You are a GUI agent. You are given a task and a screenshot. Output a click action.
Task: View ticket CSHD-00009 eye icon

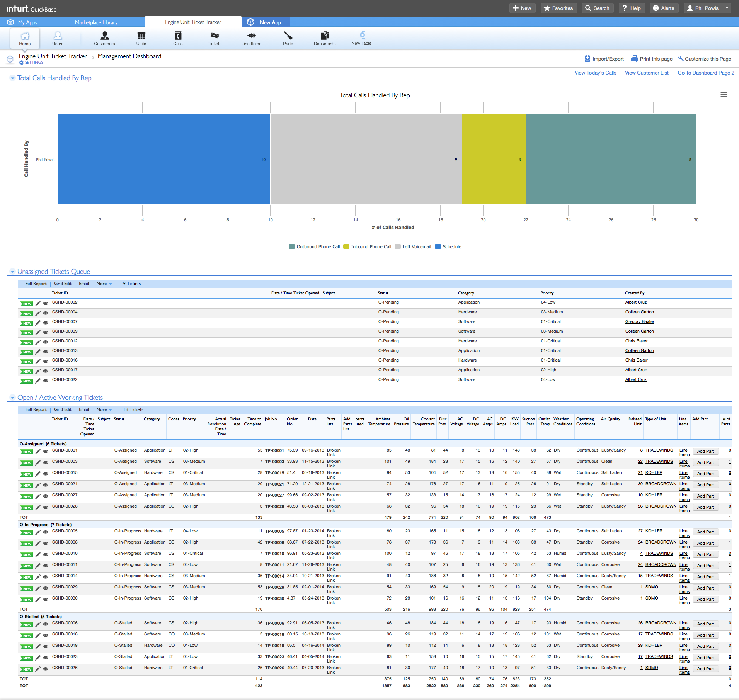click(46, 333)
